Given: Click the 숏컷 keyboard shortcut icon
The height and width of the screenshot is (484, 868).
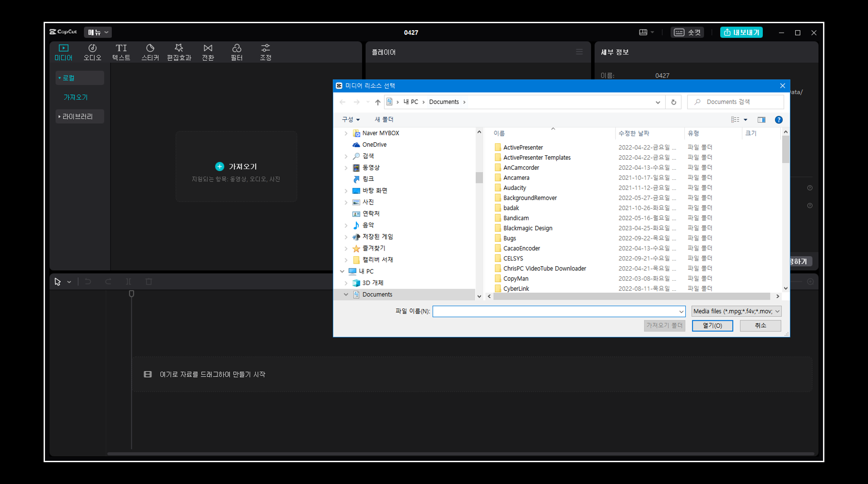Looking at the screenshot, I should [x=679, y=32].
